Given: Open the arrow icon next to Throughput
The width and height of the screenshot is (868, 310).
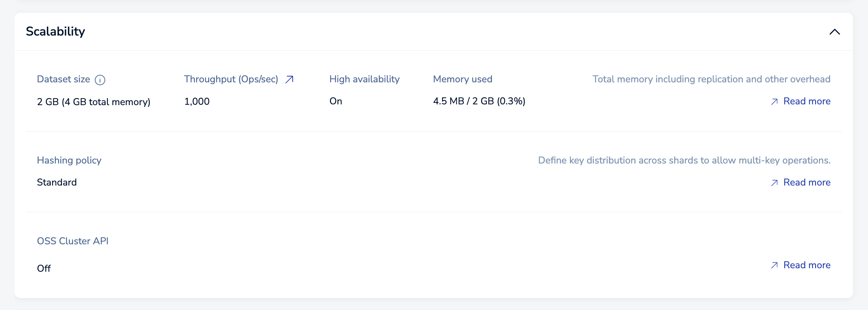Looking at the screenshot, I should point(289,80).
